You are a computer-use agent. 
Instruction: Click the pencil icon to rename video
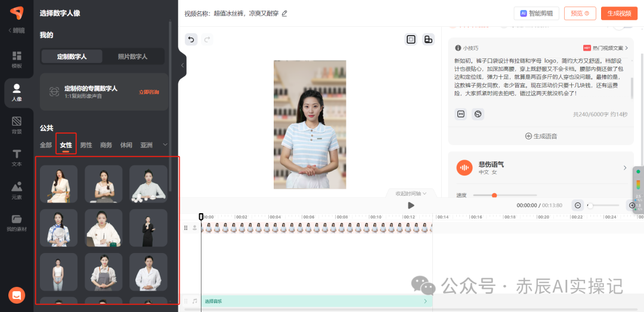pos(284,13)
